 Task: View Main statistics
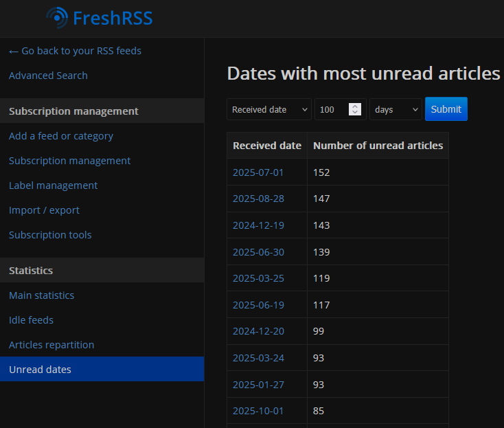(x=41, y=295)
